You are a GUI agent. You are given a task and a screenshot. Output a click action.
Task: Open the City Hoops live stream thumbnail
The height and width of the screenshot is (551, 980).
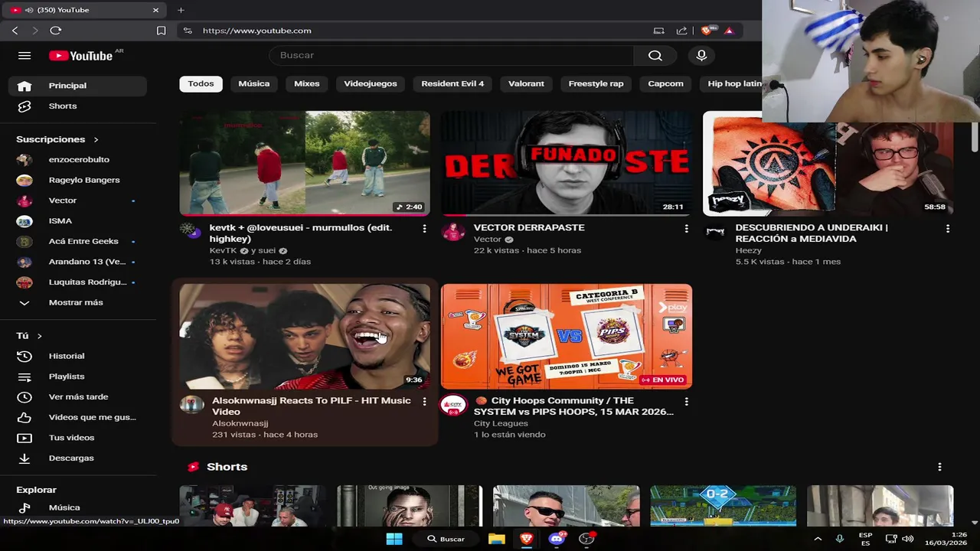(567, 337)
